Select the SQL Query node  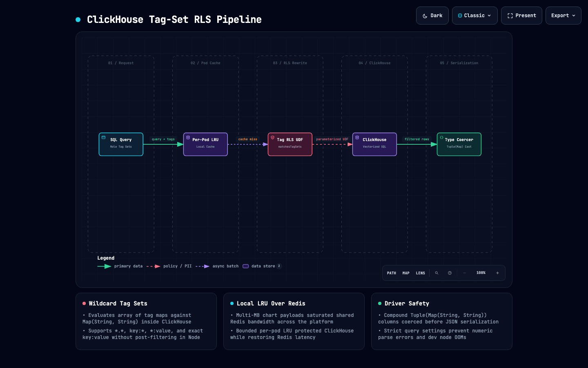pyautogui.click(x=121, y=144)
